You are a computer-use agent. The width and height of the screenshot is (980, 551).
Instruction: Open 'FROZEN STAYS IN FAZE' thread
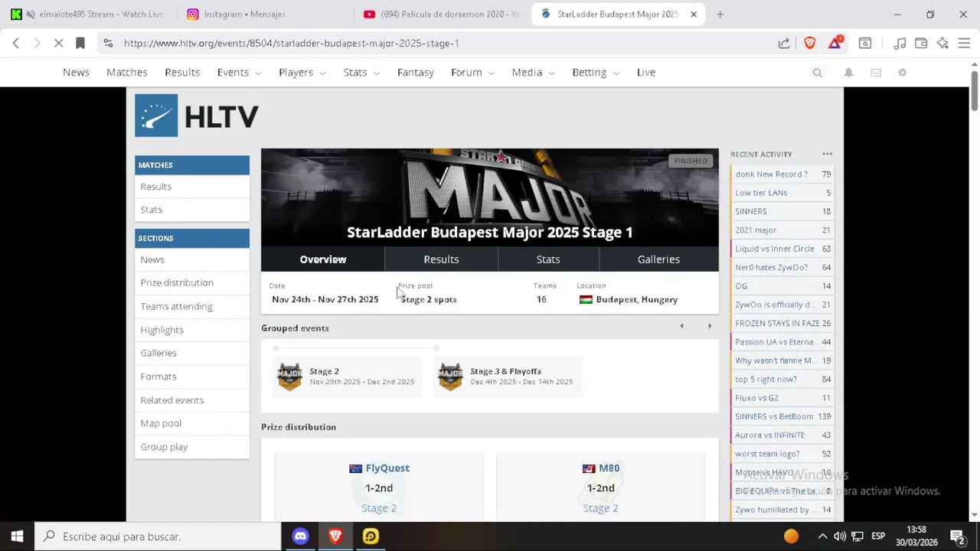[782, 324]
